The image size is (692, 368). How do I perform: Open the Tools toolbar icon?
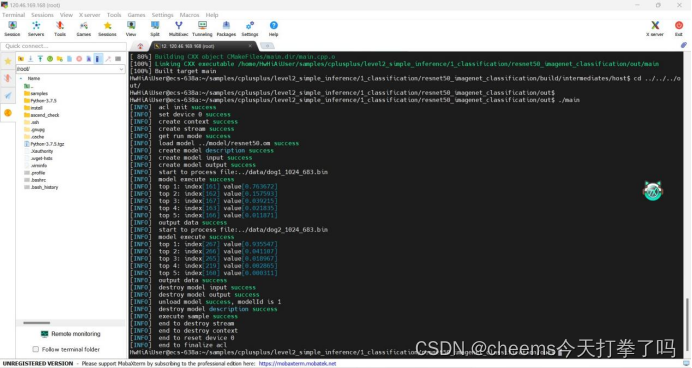click(60, 28)
